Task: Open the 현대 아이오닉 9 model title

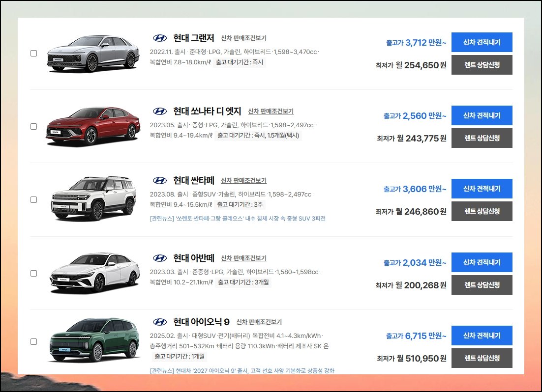Action: [x=201, y=322]
